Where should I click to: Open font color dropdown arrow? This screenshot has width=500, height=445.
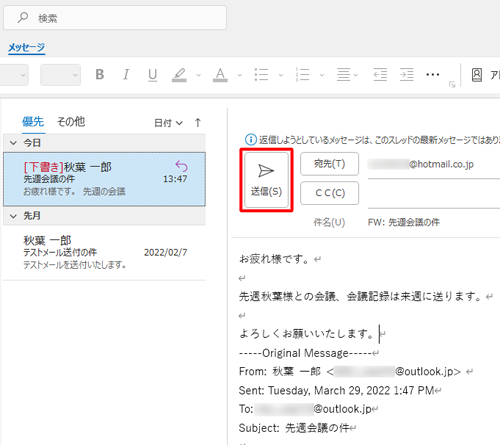coord(240,75)
